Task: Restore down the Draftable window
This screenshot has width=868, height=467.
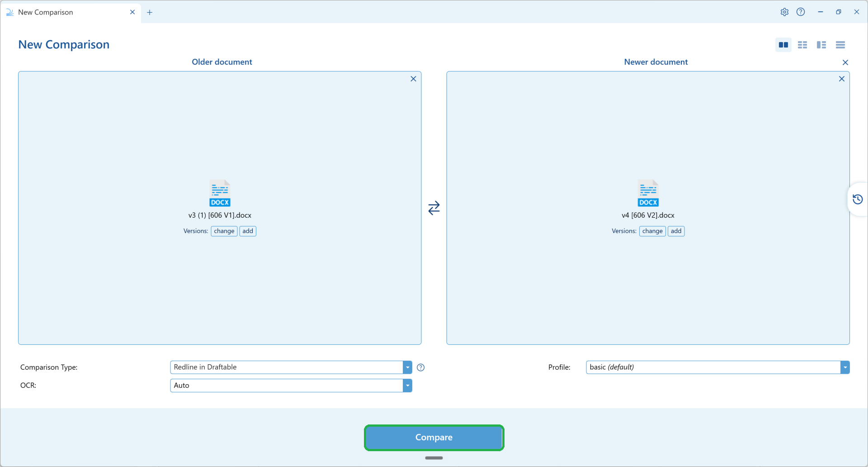Action: tap(839, 12)
